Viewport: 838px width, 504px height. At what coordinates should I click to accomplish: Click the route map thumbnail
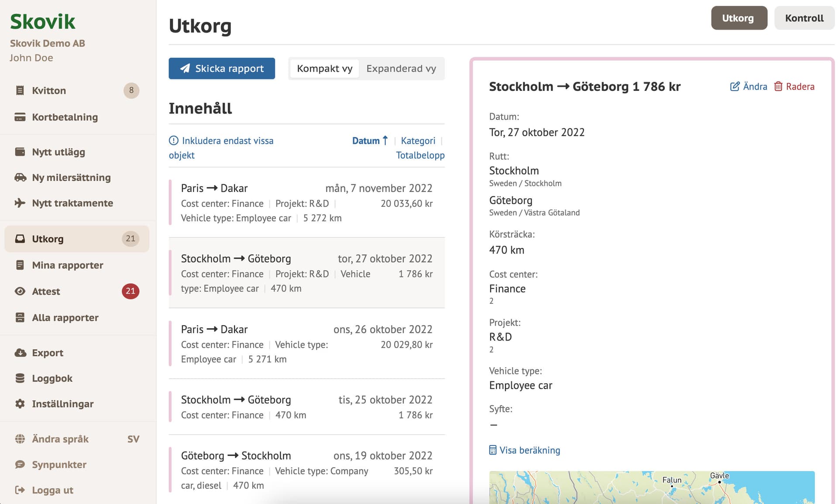pos(652,487)
